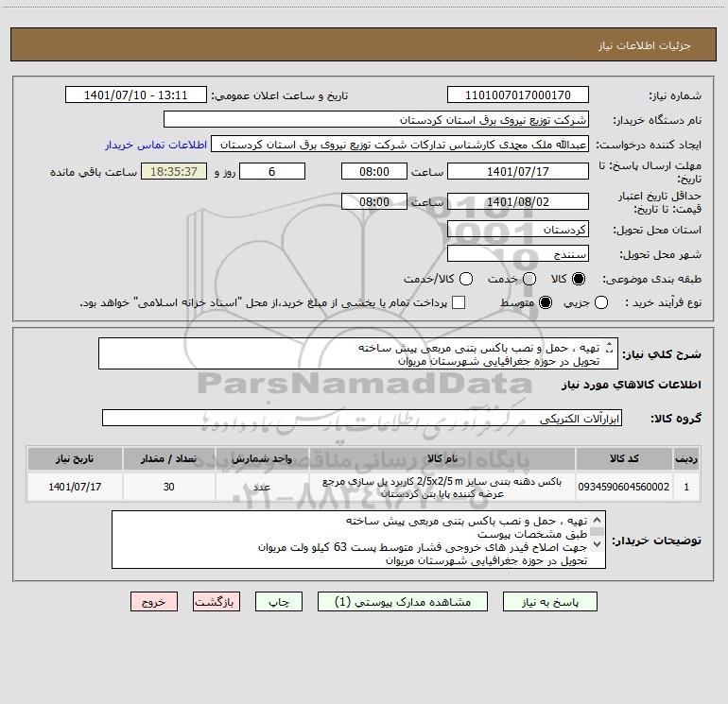Click the public announcement date field 1401/07/10
Viewport: 728px width, 704px height.
(x=135, y=94)
